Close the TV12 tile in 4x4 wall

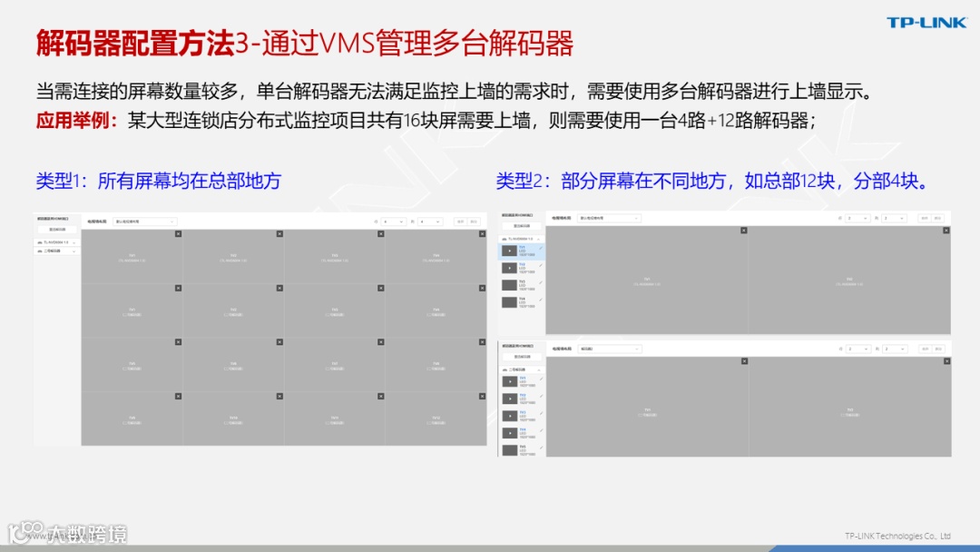click(483, 397)
